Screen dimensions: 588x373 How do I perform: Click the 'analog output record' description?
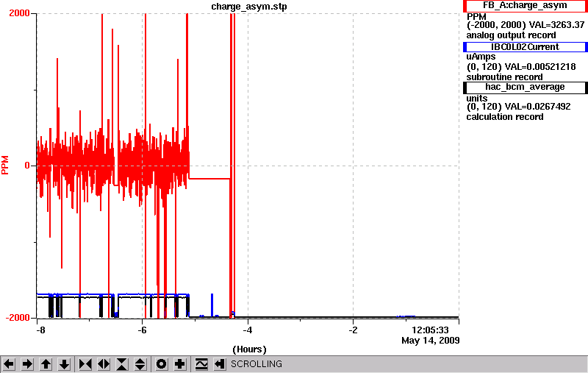511,35
